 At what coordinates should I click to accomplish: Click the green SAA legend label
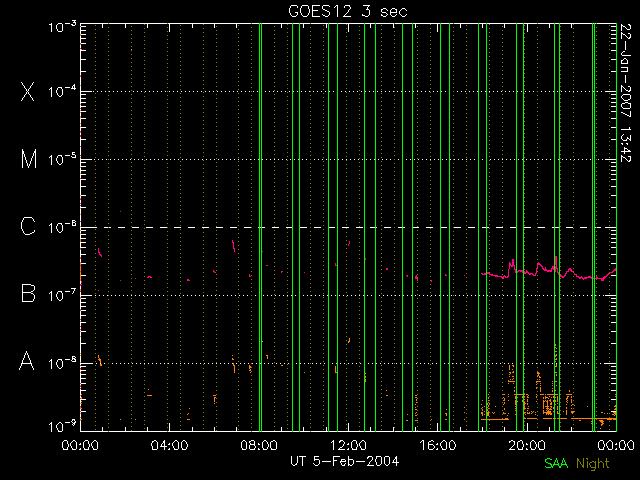click(x=556, y=463)
